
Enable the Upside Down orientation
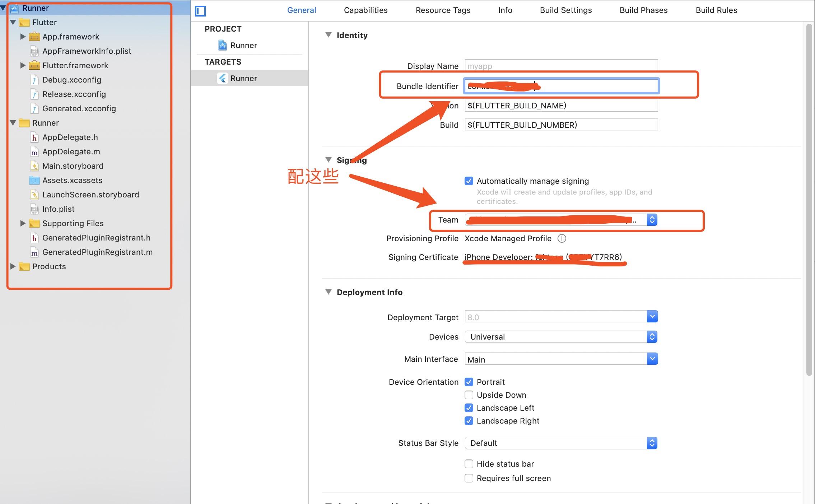(x=469, y=395)
